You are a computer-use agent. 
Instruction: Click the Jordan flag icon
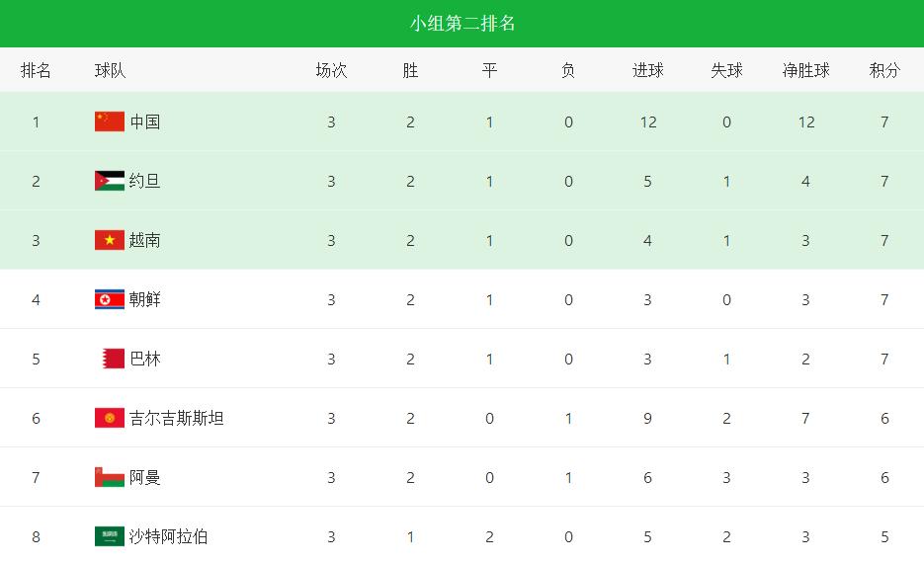(110, 181)
